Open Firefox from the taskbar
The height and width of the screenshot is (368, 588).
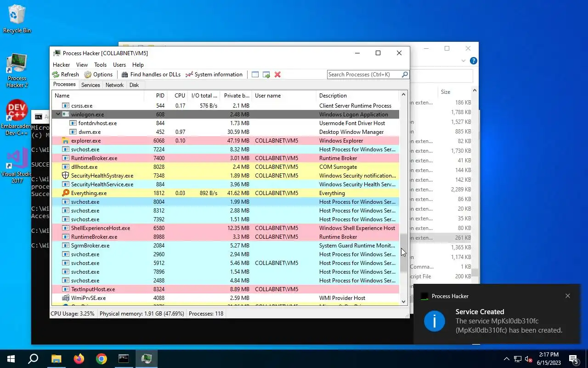pyautogui.click(x=79, y=359)
